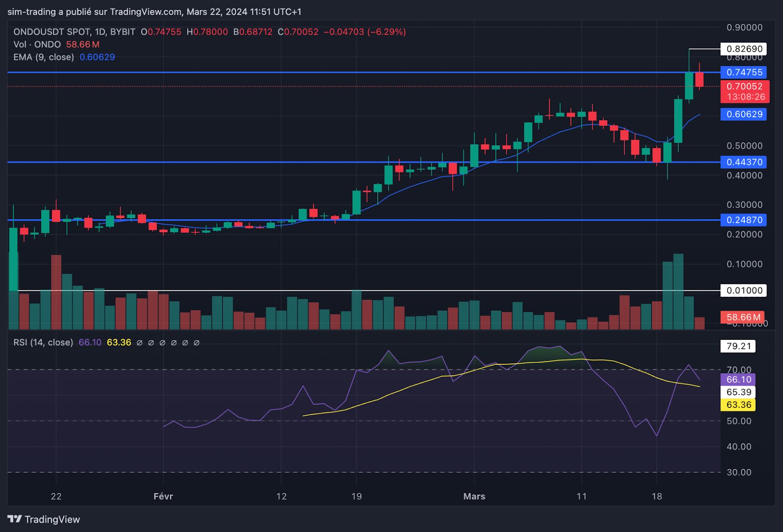Select the RSI (14, close) indicator label

tap(43, 343)
